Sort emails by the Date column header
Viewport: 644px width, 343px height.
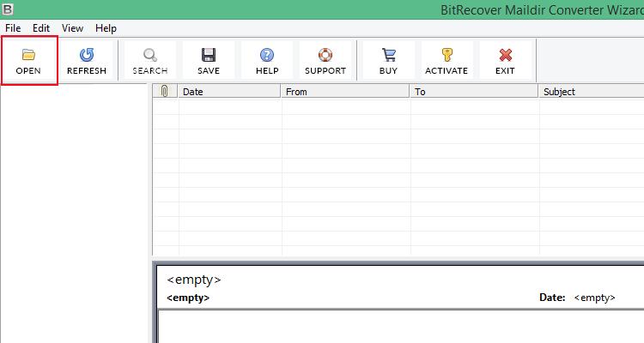tap(229, 91)
